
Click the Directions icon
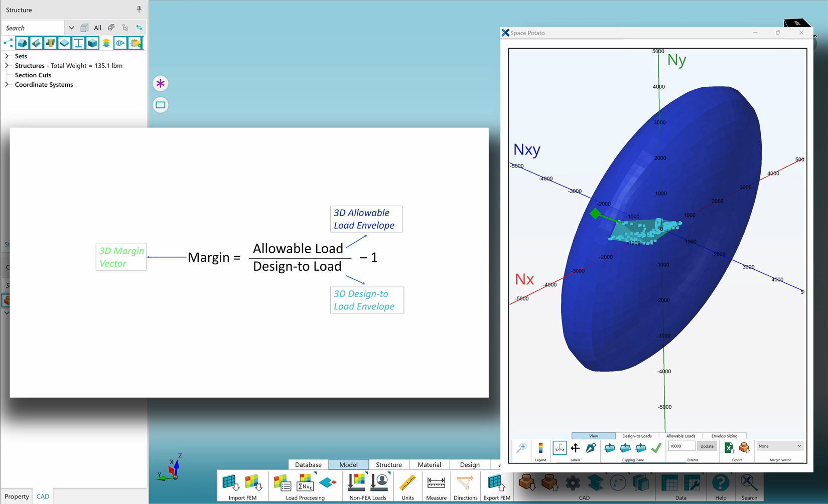(465, 483)
